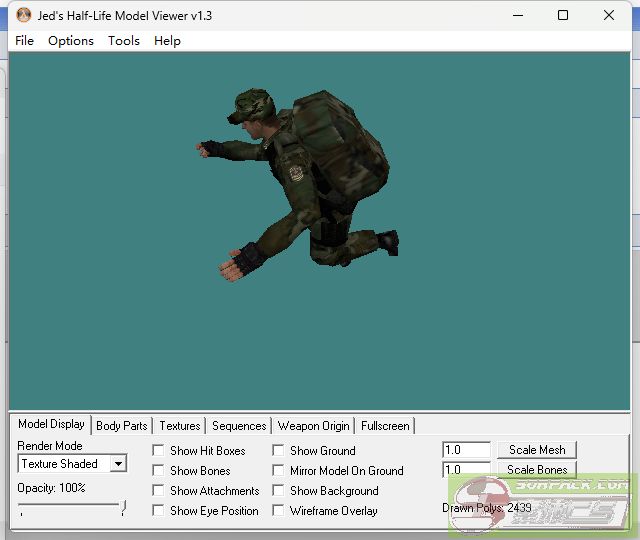
Task: Switch to the Body Parts tab
Action: point(122,426)
